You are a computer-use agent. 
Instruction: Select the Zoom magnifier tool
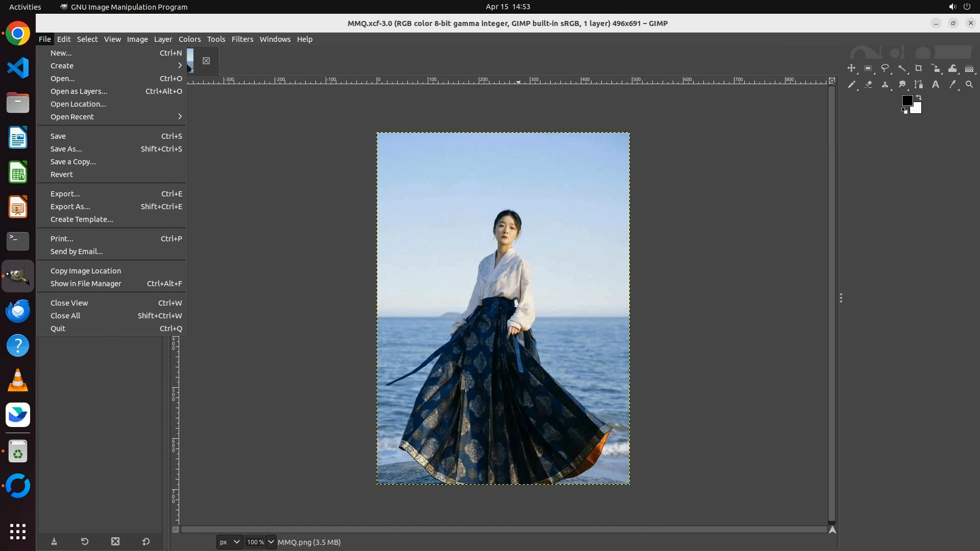969,85
